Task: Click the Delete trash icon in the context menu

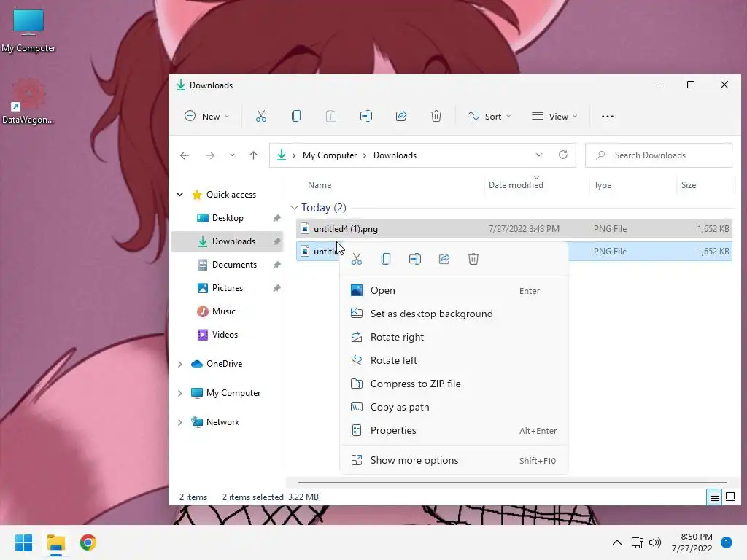Action: click(473, 259)
